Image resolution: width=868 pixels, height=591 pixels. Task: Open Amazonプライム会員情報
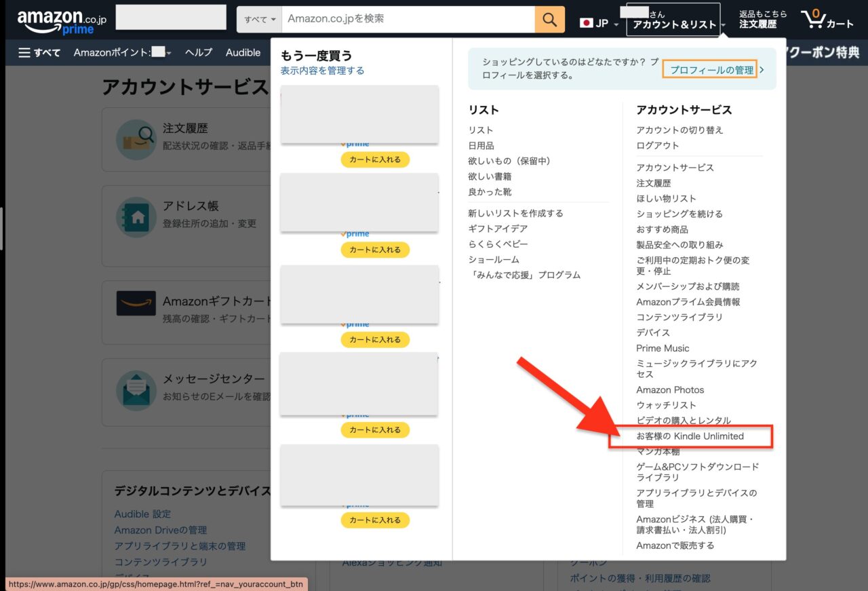click(x=688, y=303)
